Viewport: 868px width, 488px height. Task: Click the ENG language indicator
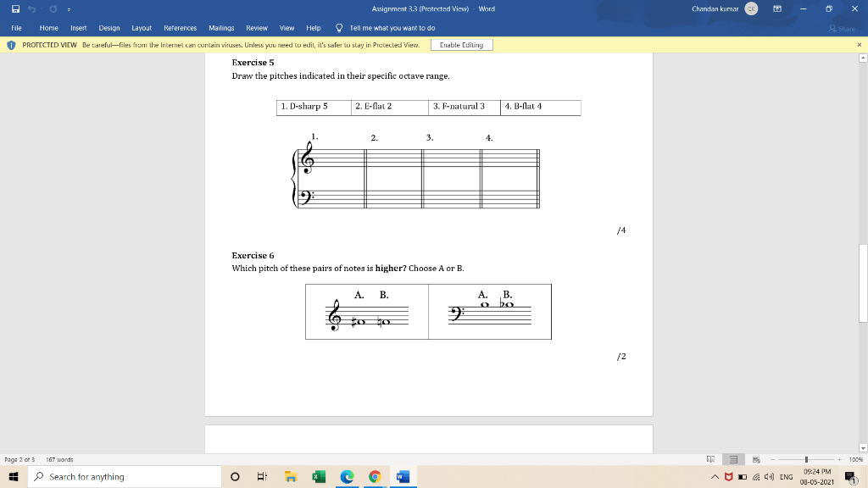(x=786, y=476)
